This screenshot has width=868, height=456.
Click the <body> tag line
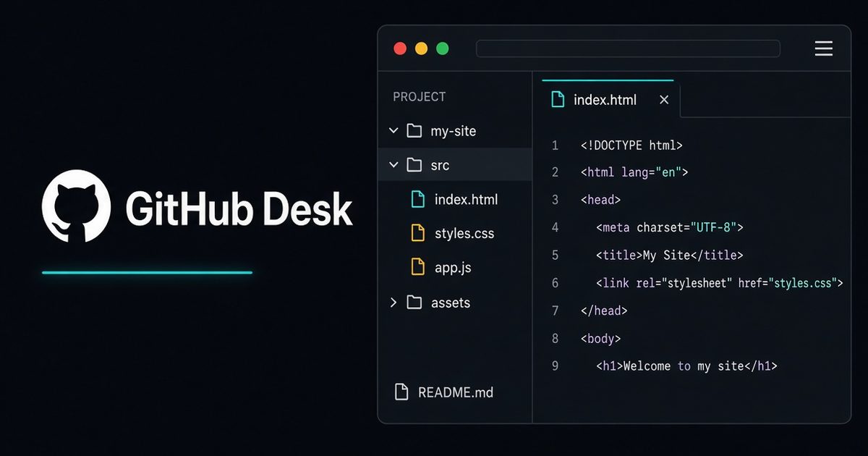tap(601, 338)
